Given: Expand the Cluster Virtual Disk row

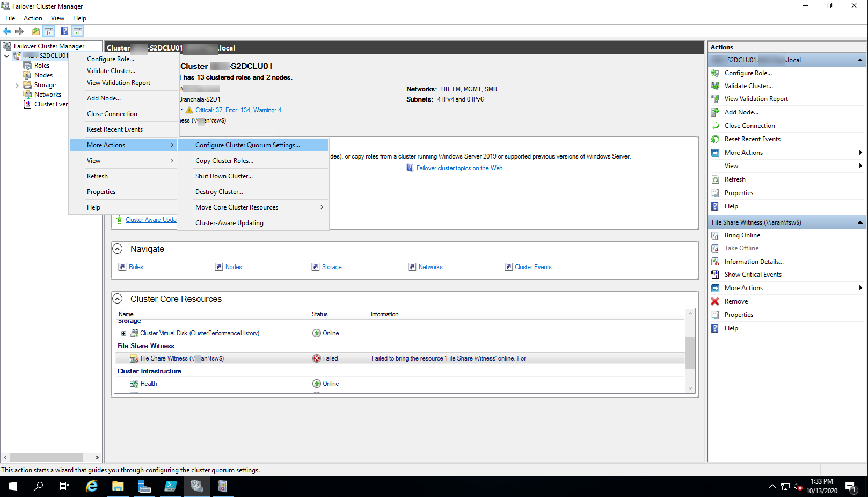Looking at the screenshot, I should point(123,333).
